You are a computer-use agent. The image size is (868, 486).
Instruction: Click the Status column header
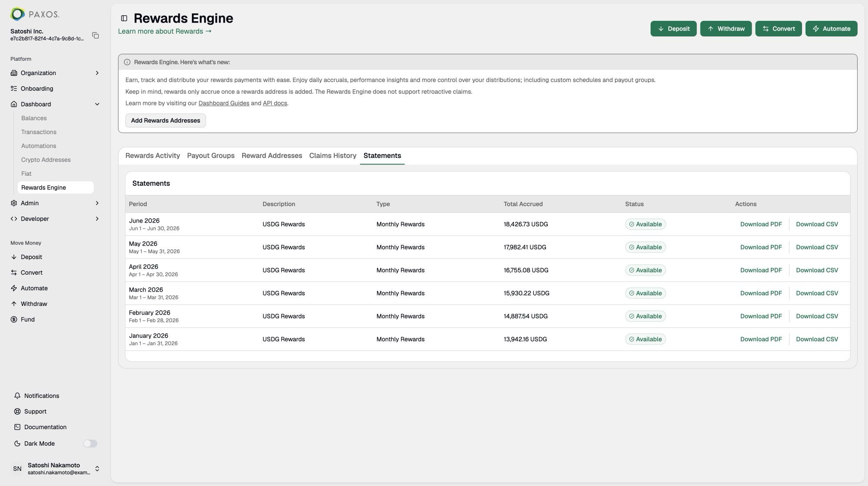(635, 204)
